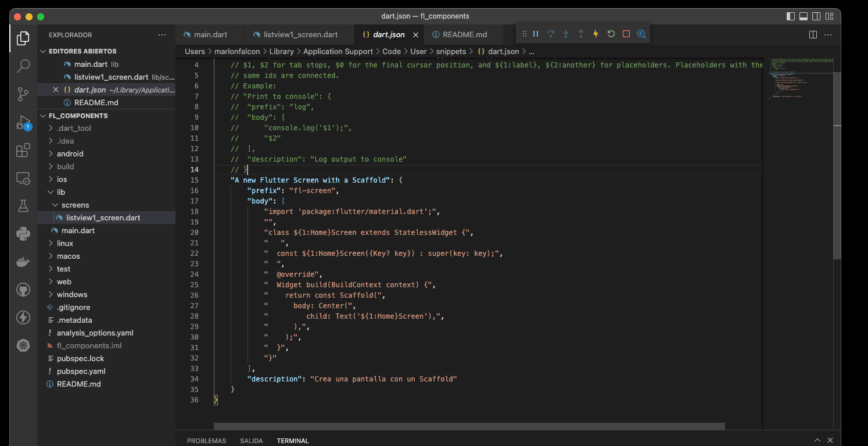Screen dimensions: 868x446
Task: Open pubspec.yaml in the file tree
Action: tap(81, 371)
